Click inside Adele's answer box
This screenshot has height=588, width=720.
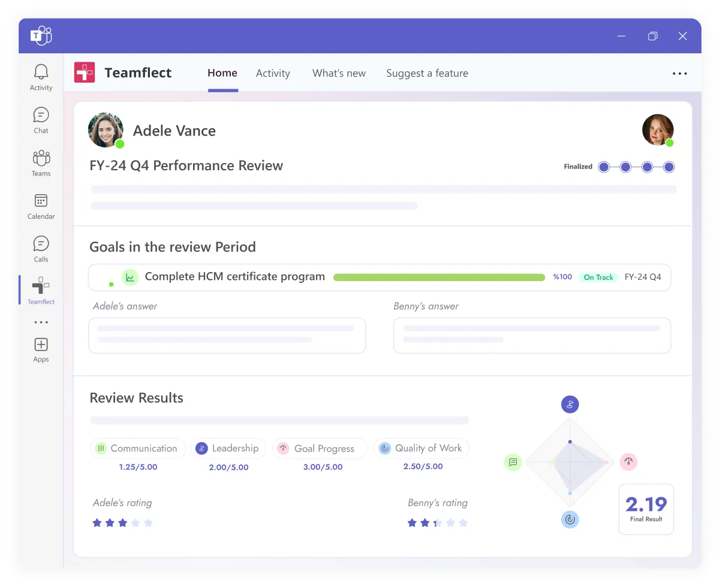[x=227, y=335]
